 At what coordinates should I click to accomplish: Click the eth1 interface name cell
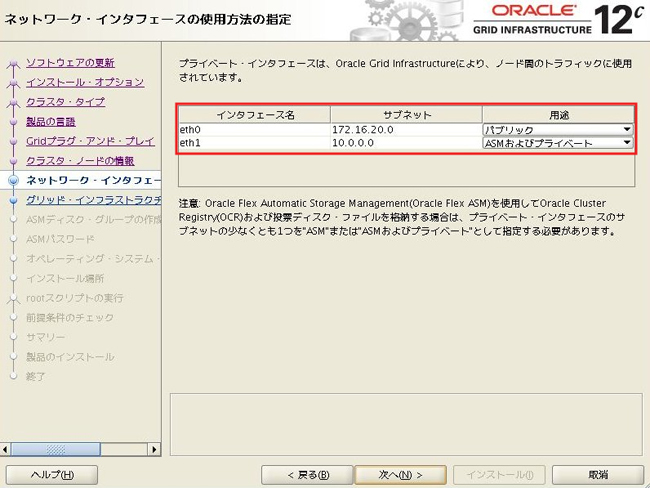(255, 143)
